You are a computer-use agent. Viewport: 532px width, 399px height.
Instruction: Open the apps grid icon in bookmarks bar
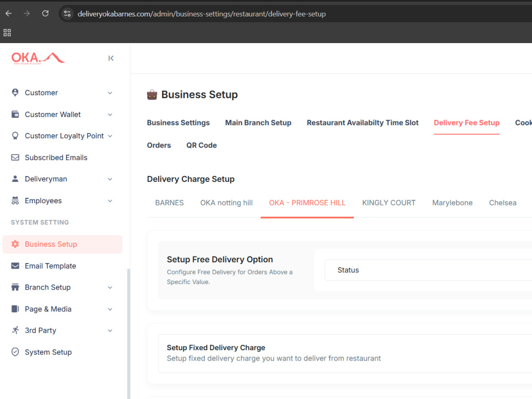click(x=7, y=32)
